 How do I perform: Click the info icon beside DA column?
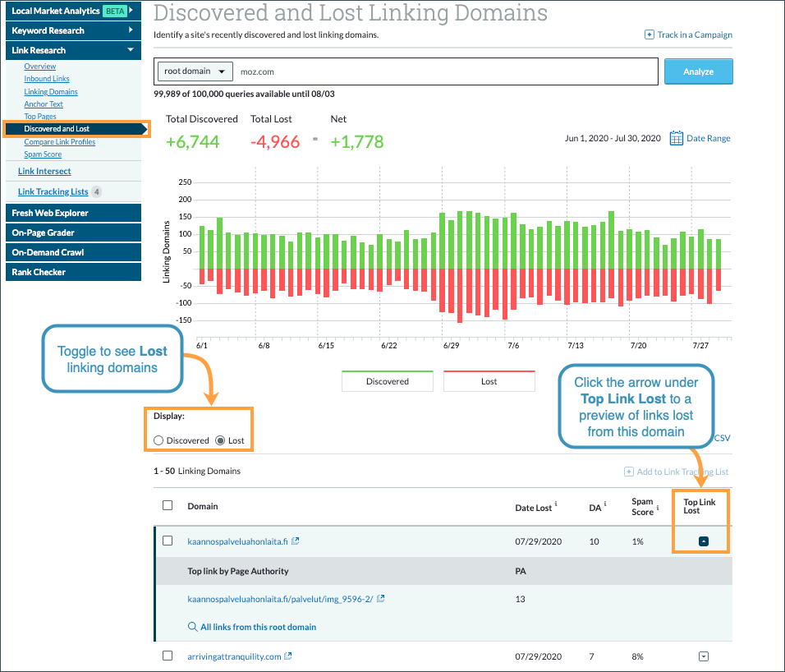click(x=604, y=502)
